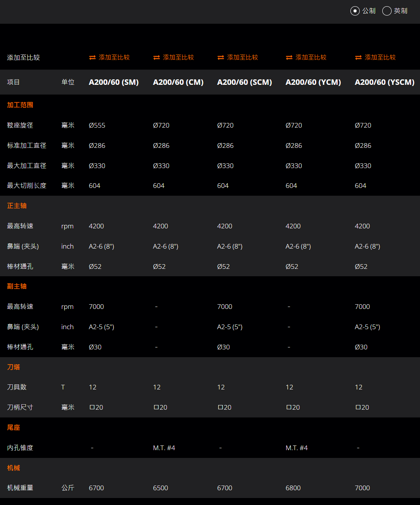Screen dimensions: 420x505
Task: Add A200/60 (YSCM) via 添加至比较 text link
Action: pos(380,58)
